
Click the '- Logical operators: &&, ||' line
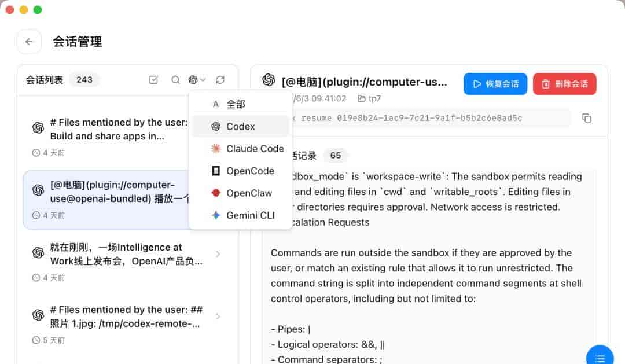click(x=328, y=344)
